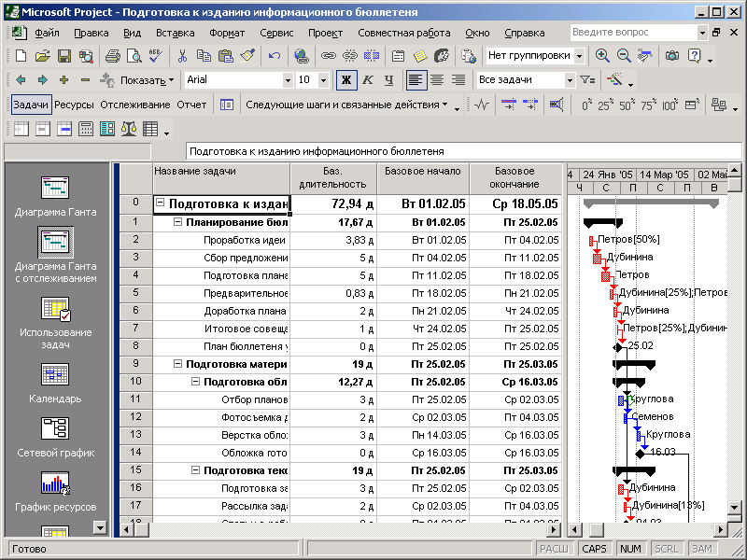Click the Отслеживание guide button
Viewport: 747px width, 560px height.
(134, 105)
